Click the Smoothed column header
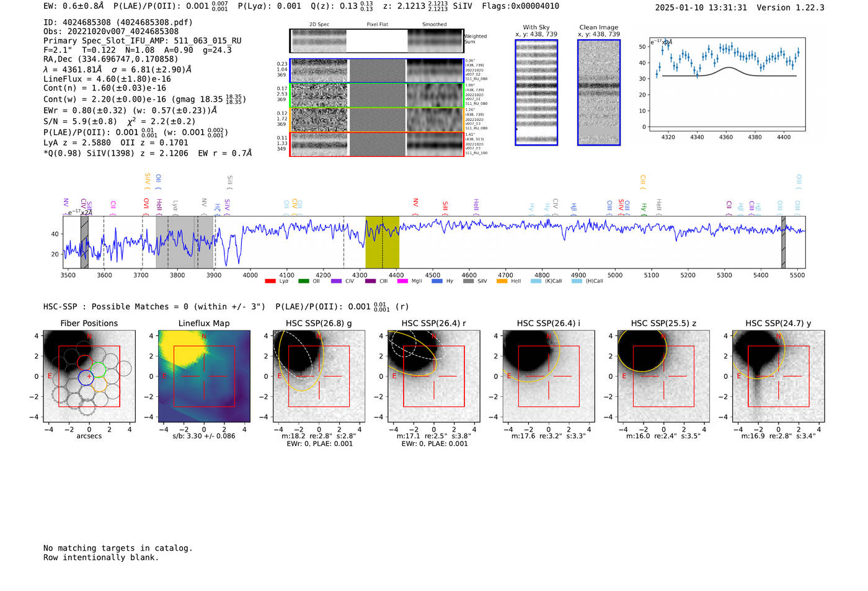 coord(435,24)
